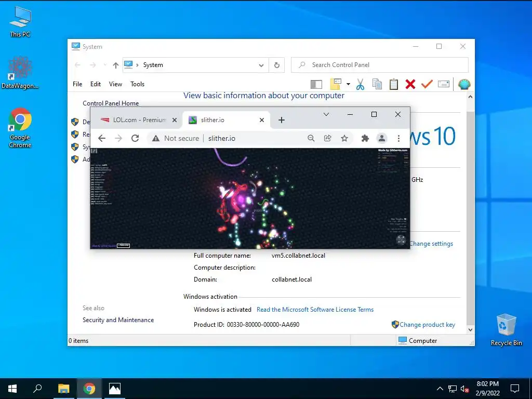The width and height of the screenshot is (532, 399).
Task: Open taskbar Search
Action: coord(37,389)
